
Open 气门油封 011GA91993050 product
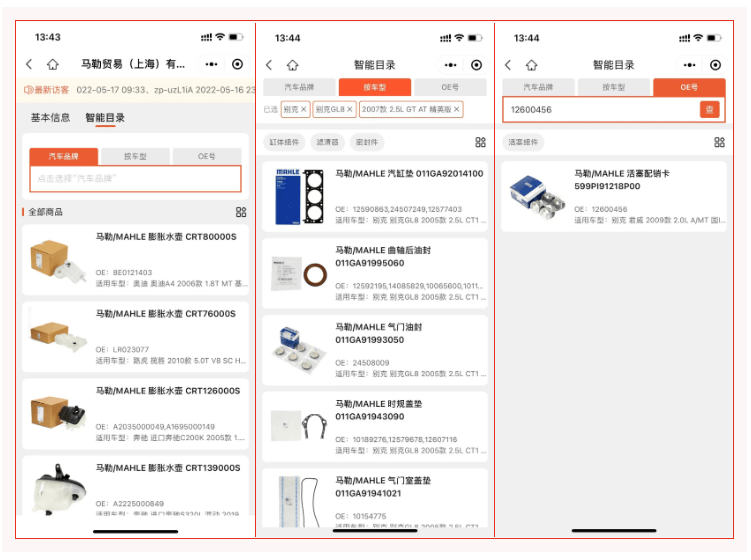375,350
